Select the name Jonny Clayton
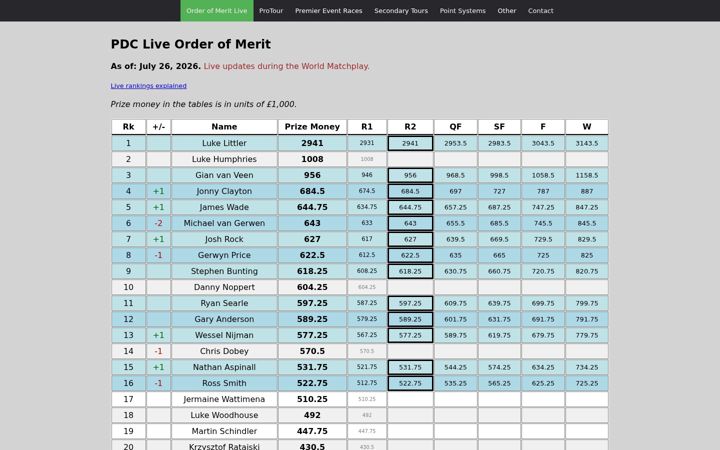Viewport: 720px width, 450px height. point(224,191)
